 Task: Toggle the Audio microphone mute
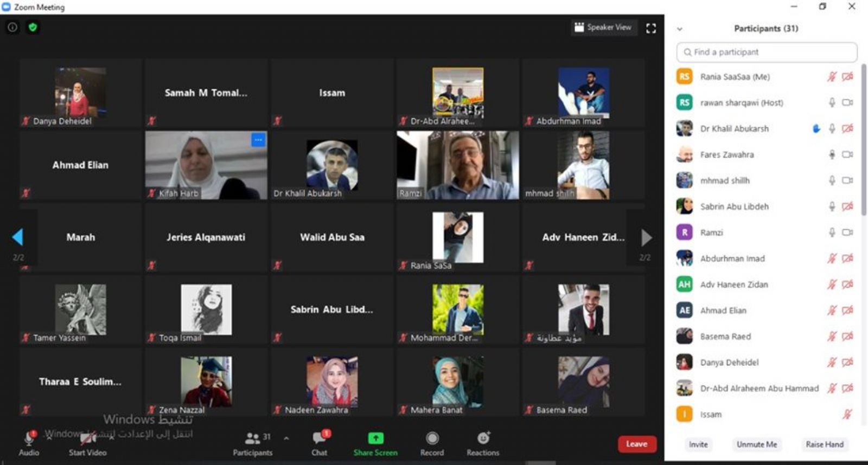pyautogui.click(x=29, y=443)
